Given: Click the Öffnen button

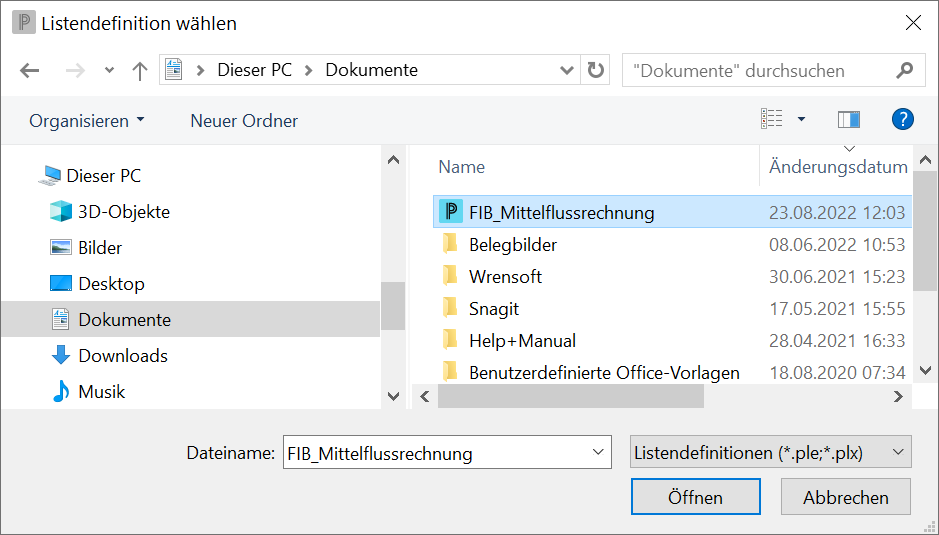Looking at the screenshot, I should coord(696,497).
